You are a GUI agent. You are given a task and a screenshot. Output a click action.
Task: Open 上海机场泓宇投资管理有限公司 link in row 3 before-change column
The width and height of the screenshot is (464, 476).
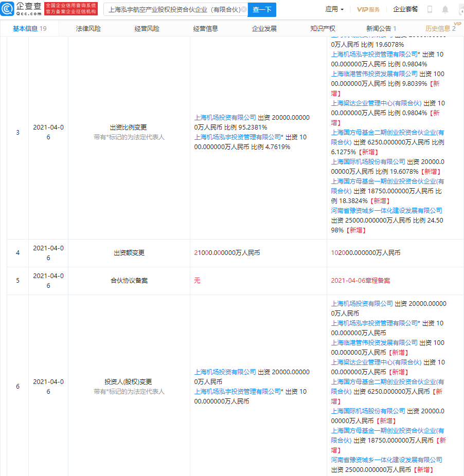click(237, 137)
